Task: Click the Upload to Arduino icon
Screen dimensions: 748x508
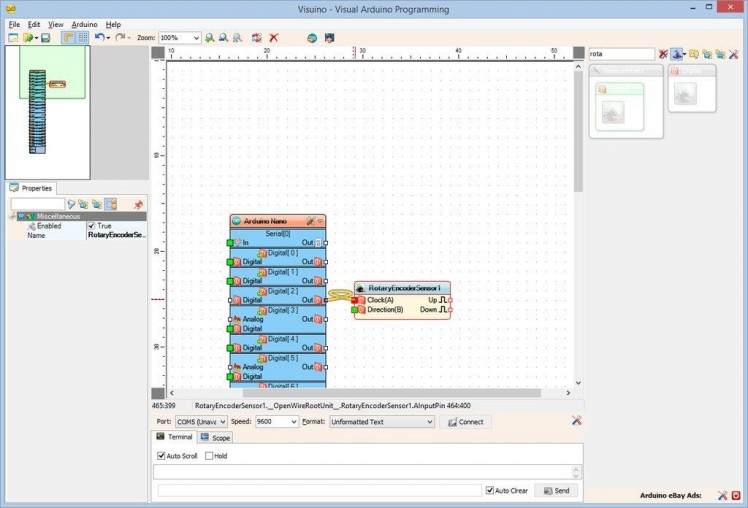Action: coord(329,38)
